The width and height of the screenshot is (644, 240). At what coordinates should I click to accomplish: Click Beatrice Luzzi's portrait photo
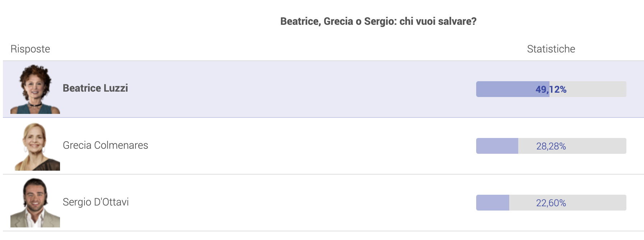[35, 89]
